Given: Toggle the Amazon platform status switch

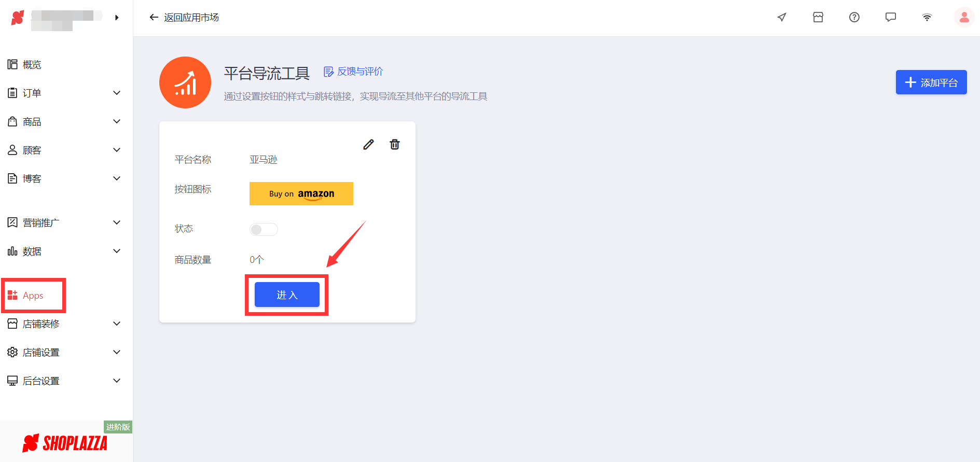Looking at the screenshot, I should [264, 229].
